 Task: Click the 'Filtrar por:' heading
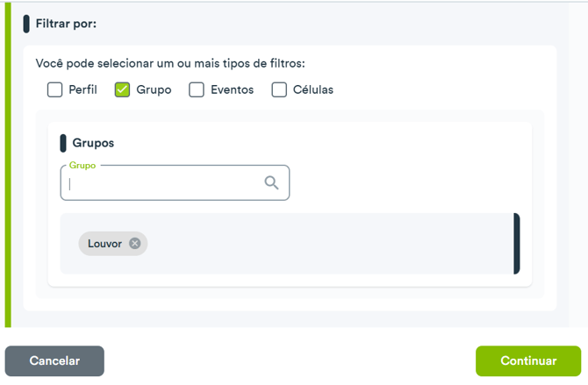(66, 24)
